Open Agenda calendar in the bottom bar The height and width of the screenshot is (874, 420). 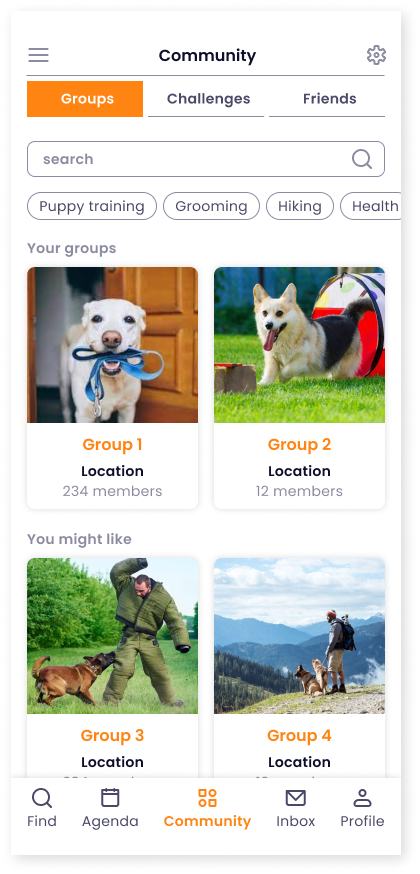110,808
